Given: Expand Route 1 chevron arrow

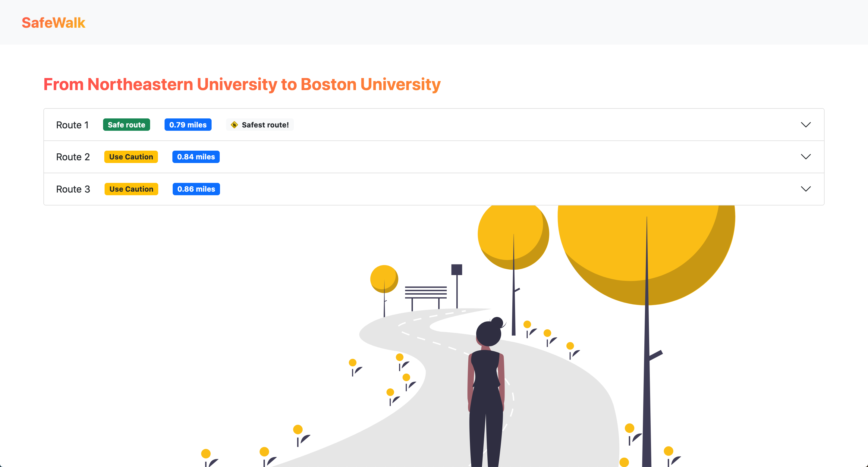Looking at the screenshot, I should [805, 125].
